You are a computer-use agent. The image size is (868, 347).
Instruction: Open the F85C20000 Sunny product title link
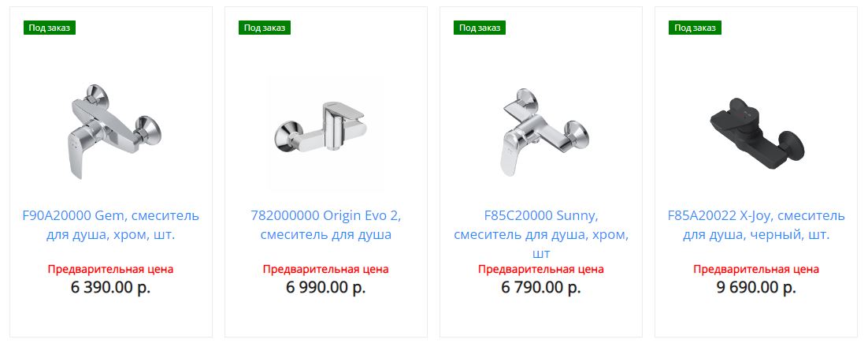point(541,234)
